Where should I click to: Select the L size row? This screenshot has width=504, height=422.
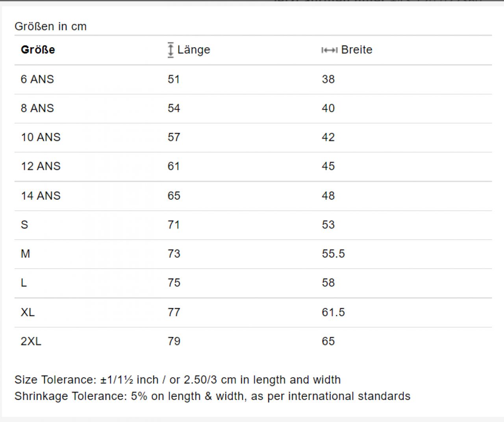click(253, 283)
